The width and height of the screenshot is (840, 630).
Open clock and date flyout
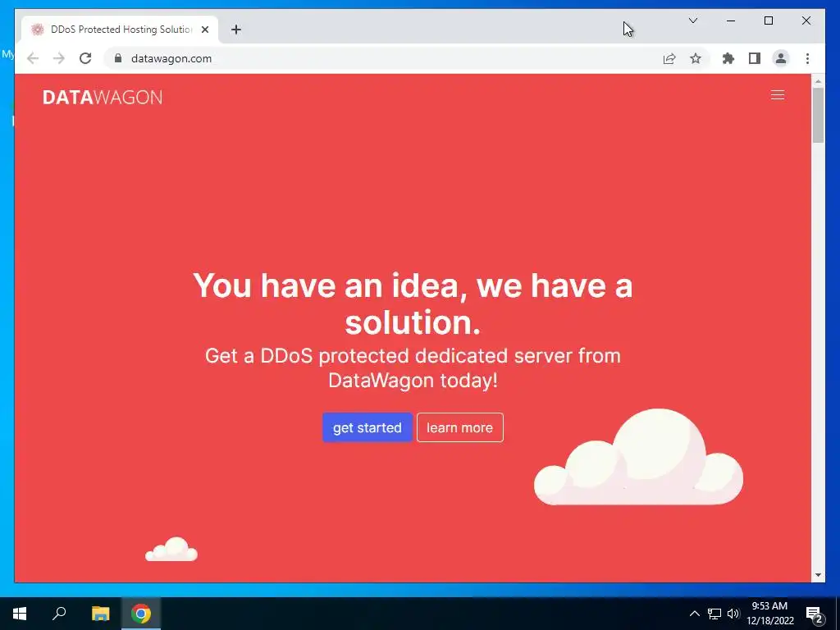click(769, 614)
